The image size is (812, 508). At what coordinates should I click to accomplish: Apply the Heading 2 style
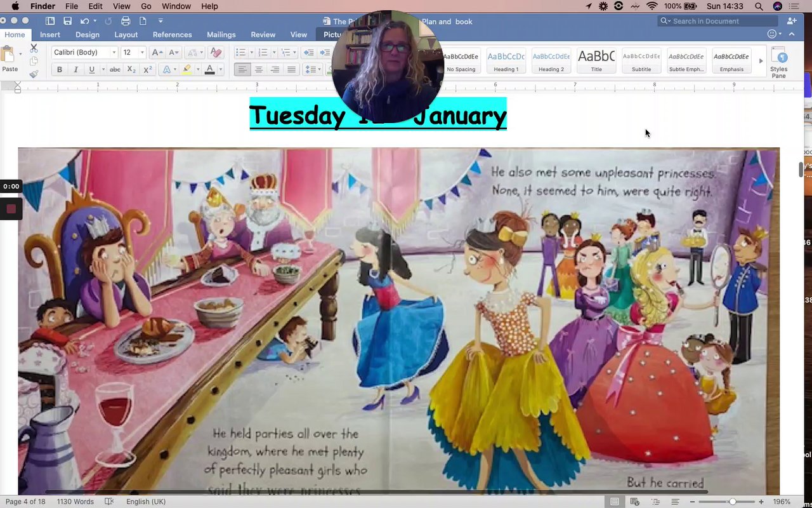pyautogui.click(x=551, y=61)
